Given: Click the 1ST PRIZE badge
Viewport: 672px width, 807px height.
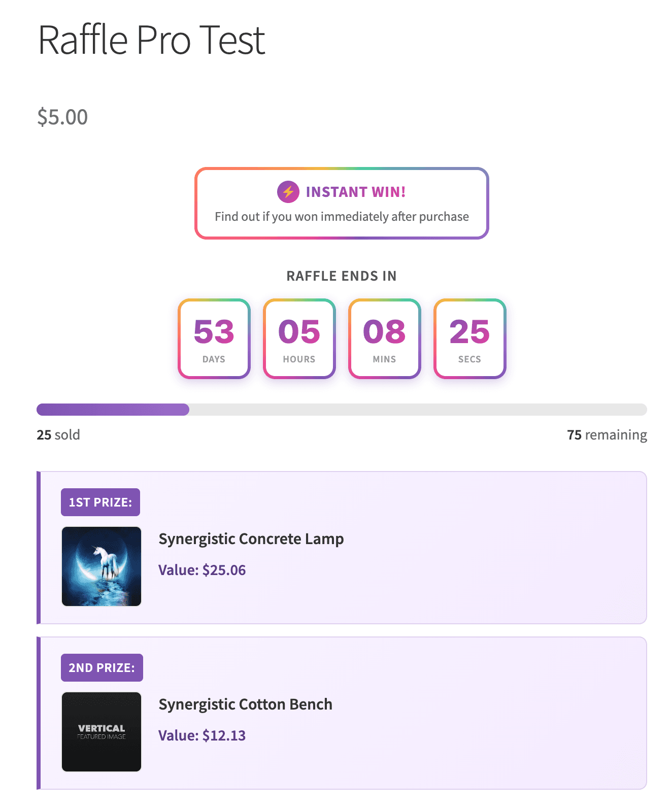Looking at the screenshot, I should pyautogui.click(x=100, y=502).
